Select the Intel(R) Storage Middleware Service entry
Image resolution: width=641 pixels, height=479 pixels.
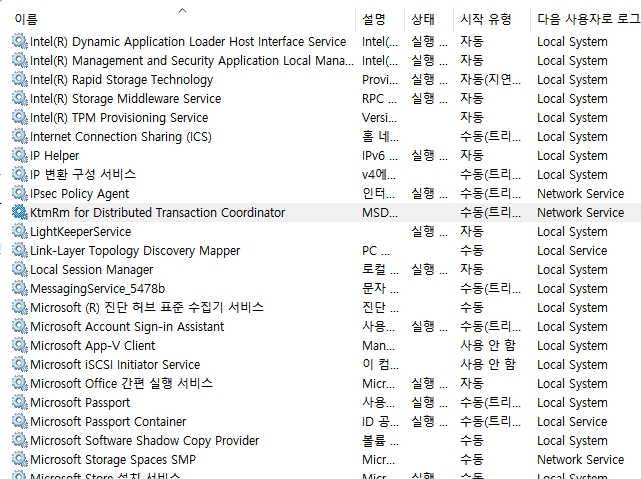[x=126, y=98]
